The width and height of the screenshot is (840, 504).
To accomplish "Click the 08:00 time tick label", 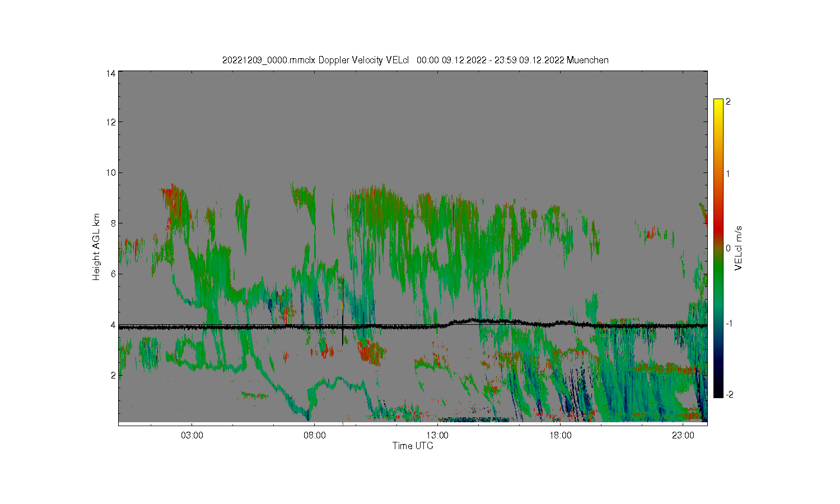I will (315, 435).
